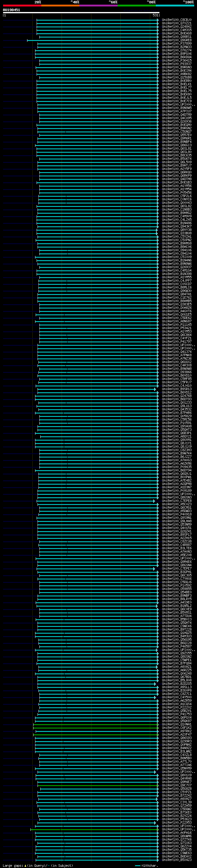Click the UniRef100_P40918 label

point(176,515)
